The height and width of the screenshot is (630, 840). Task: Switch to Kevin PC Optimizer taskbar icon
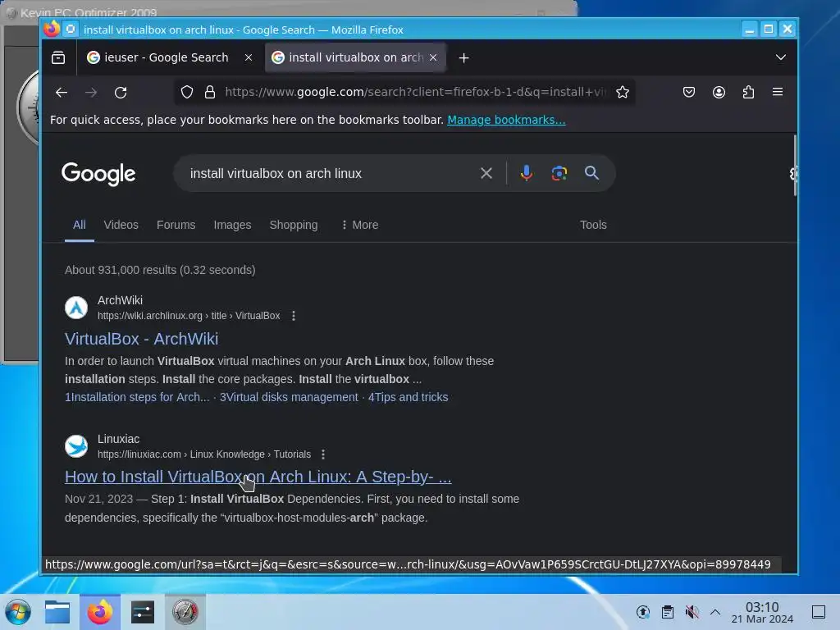coord(185,612)
